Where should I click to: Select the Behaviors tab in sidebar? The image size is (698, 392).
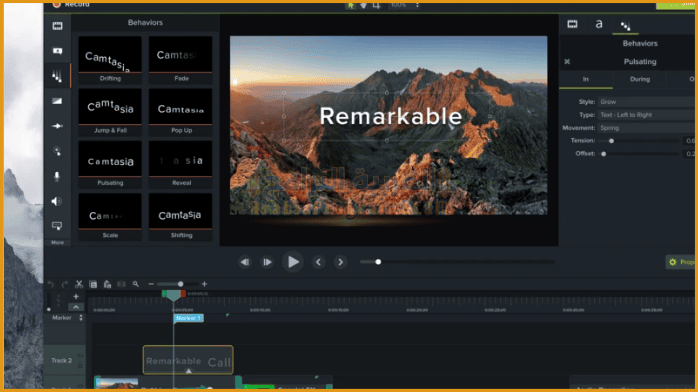(x=57, y=76)
